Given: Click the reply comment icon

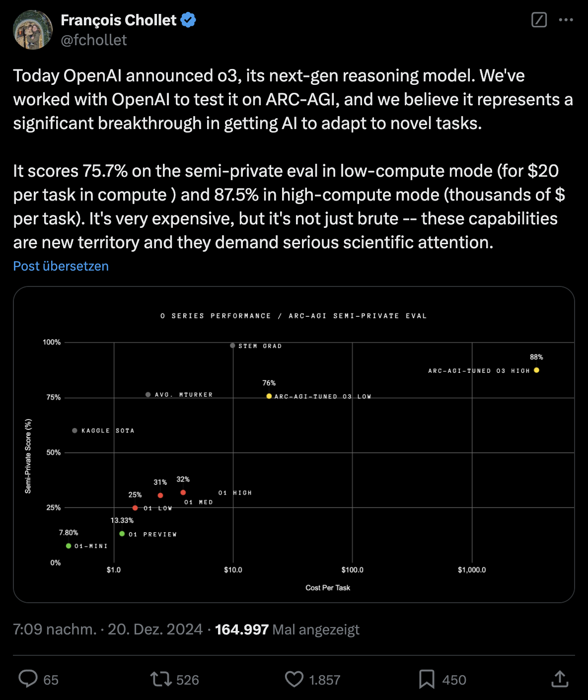Looking at the screenshot, I should coord(28,679).
